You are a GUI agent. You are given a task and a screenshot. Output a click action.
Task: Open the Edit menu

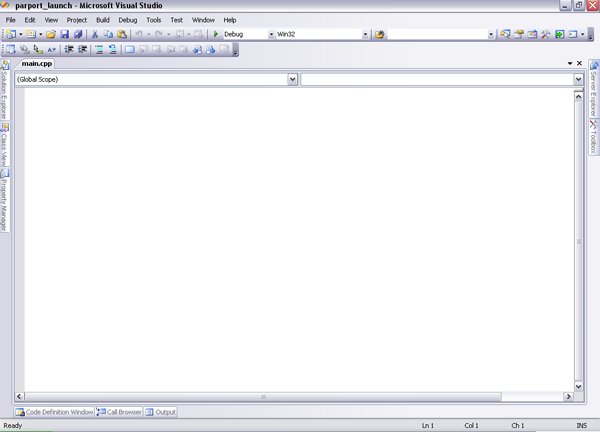coord(30,20)
